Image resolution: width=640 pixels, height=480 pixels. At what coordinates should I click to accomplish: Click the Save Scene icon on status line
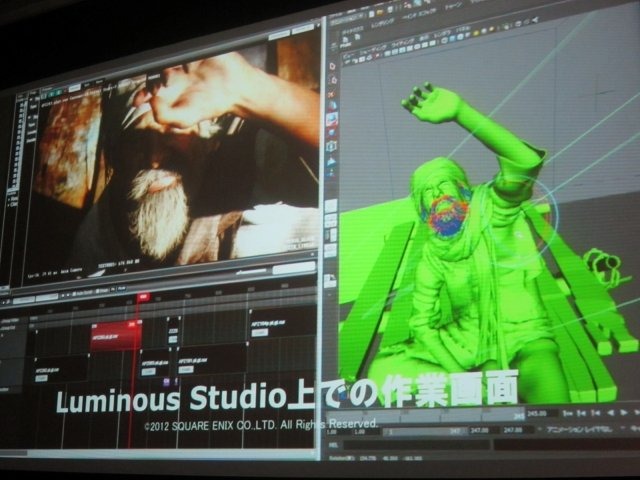click(389, 11)
